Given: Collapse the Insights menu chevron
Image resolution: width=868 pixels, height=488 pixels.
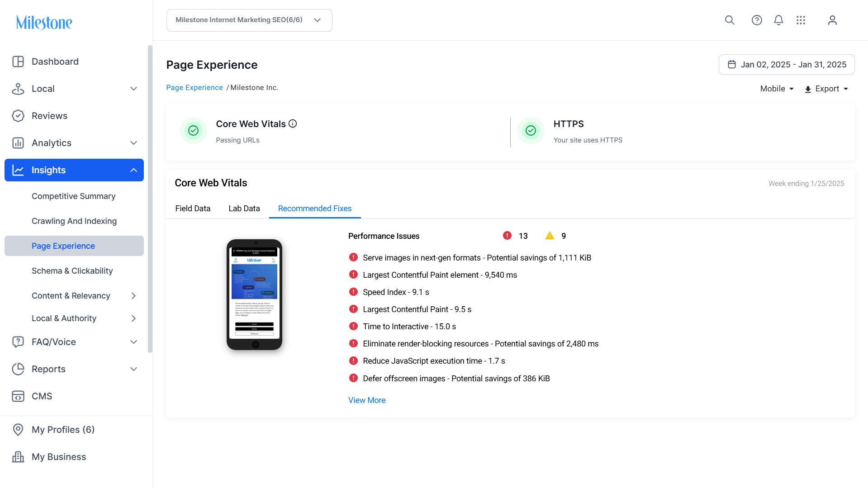Looking at the screenshot, I should 133,170.
